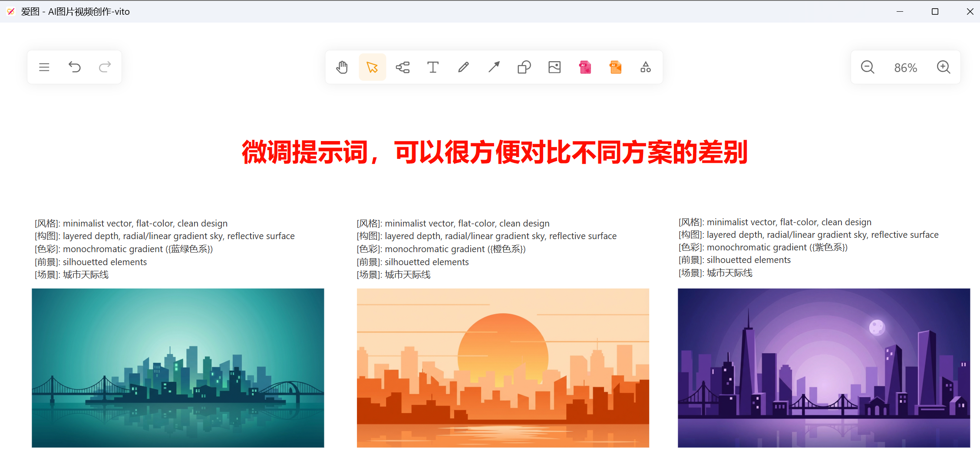Select the pencil draw tool
980x473 pixels.
pyautogui.click(x=463, y=67)
